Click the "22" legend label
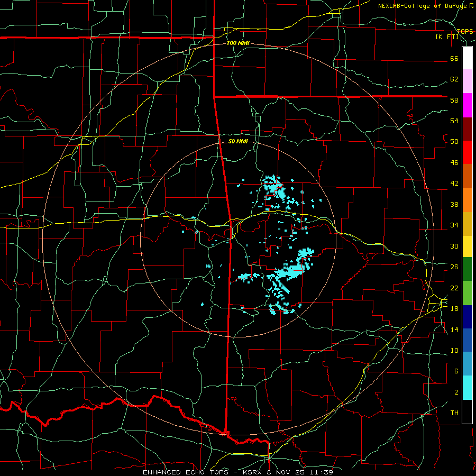Image resolution: width=476 pixels, height=476 pixels. 454,288
